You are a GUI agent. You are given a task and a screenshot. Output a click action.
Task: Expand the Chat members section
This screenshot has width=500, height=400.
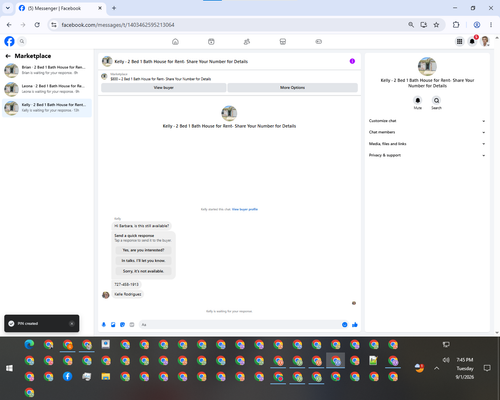tap(427, 132)
